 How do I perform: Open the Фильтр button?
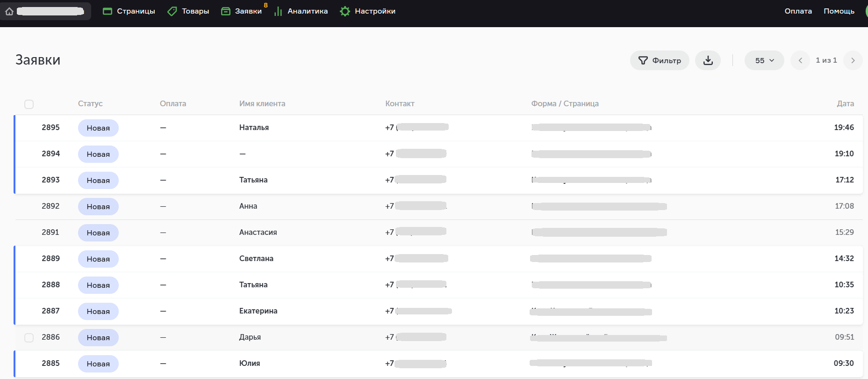coord(660,60)
